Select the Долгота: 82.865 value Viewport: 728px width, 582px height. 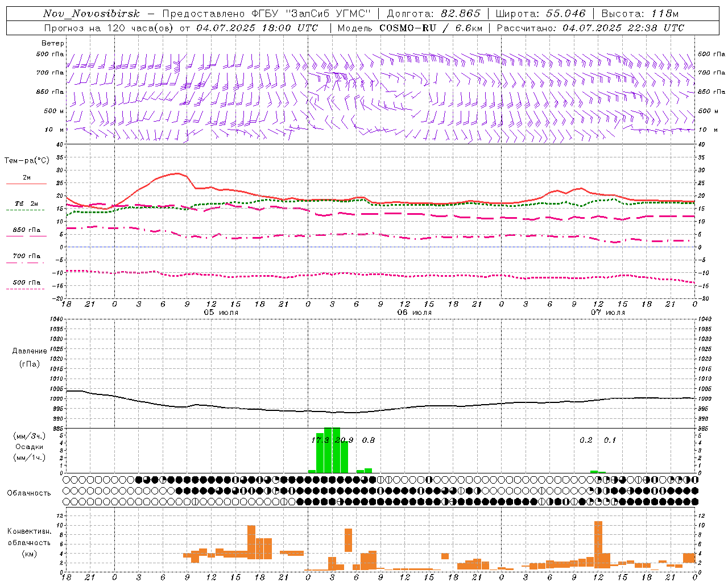tap(433, 14)
